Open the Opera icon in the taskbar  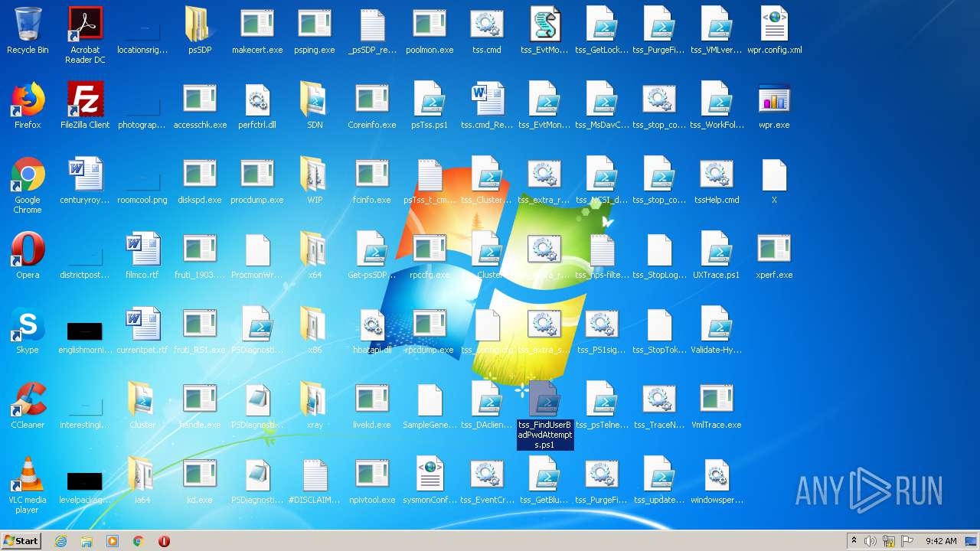point(164,541)
